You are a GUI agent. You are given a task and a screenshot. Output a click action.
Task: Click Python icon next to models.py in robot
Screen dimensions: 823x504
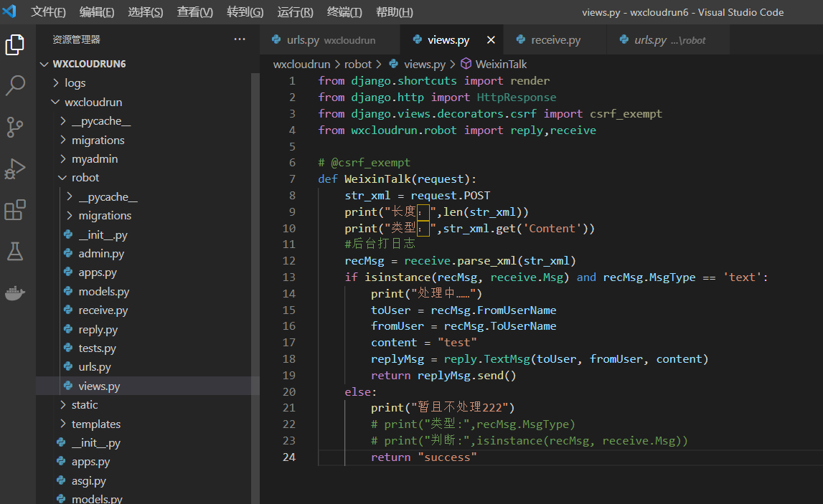tap(68, 291)
